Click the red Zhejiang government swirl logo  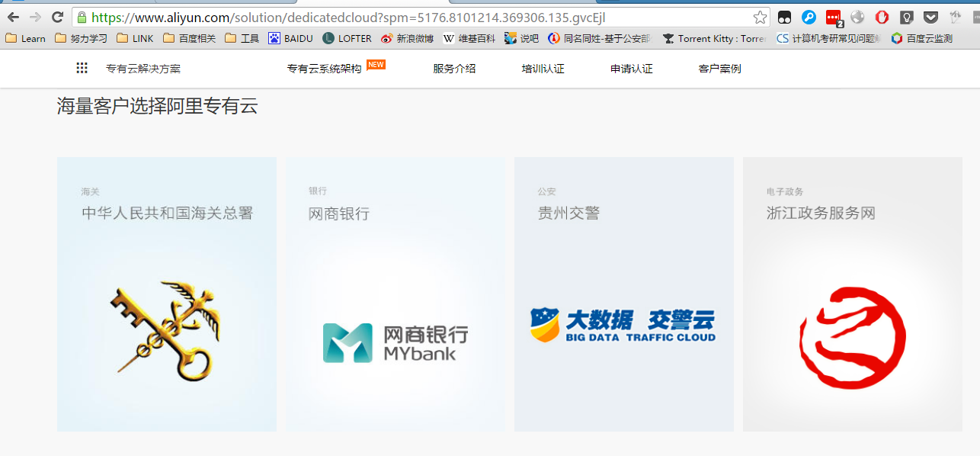tap(852, 337)
